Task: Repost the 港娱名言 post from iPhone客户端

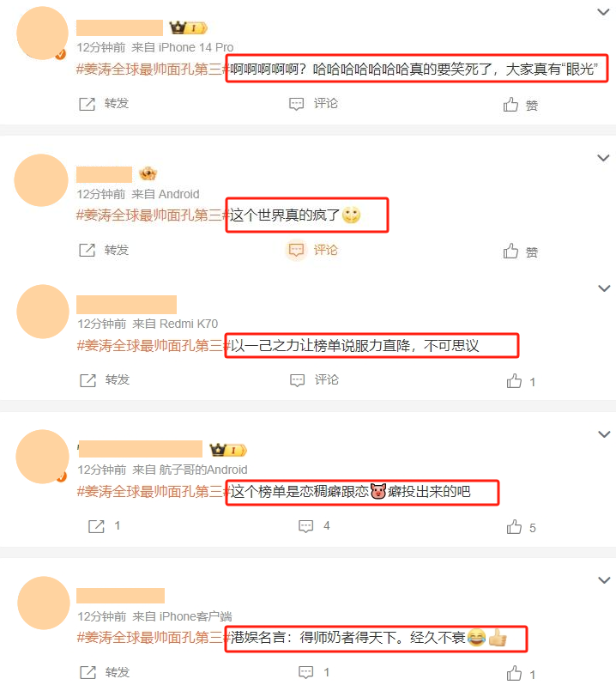Action: click(106, 672)
